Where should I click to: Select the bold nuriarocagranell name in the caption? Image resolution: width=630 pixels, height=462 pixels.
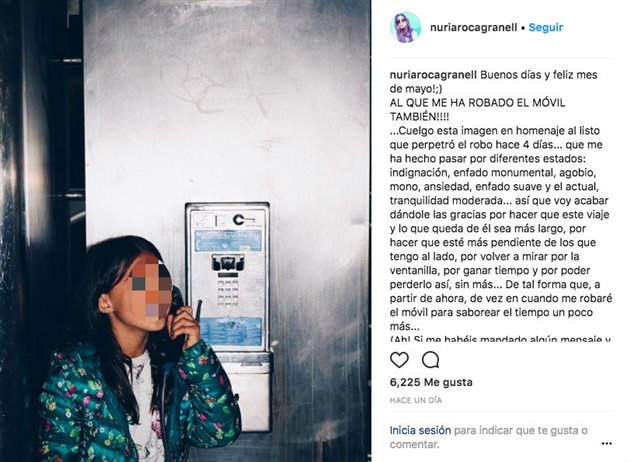tap(433, 75)
